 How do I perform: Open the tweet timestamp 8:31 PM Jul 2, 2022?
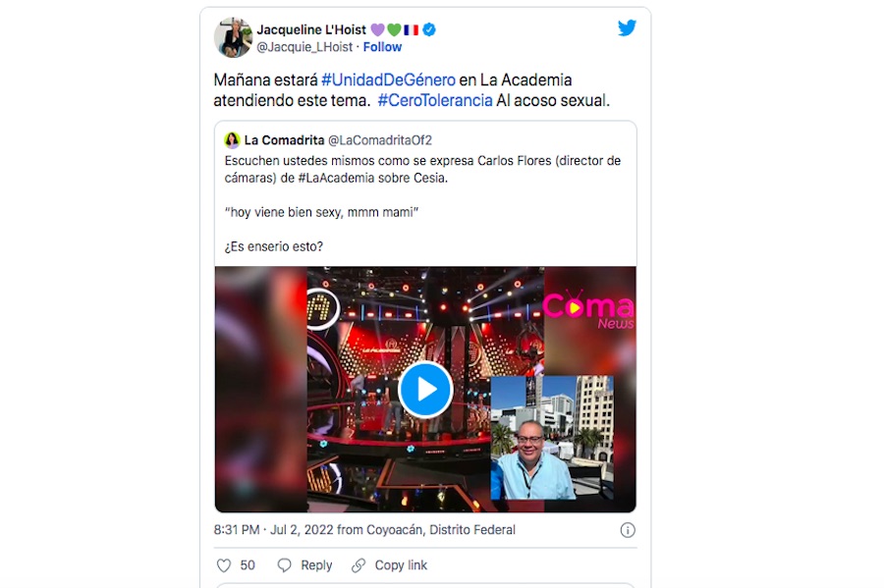(364, 530)
